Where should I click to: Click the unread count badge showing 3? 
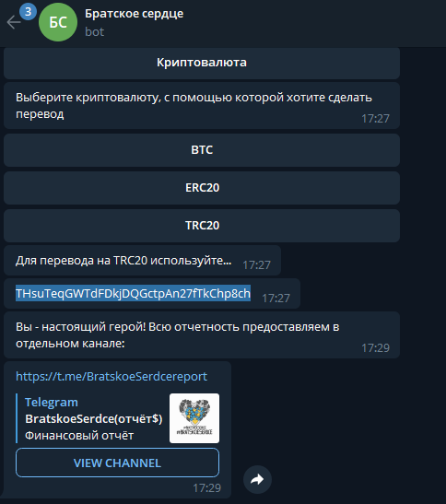pyautogui.click(x=28, y=12)
